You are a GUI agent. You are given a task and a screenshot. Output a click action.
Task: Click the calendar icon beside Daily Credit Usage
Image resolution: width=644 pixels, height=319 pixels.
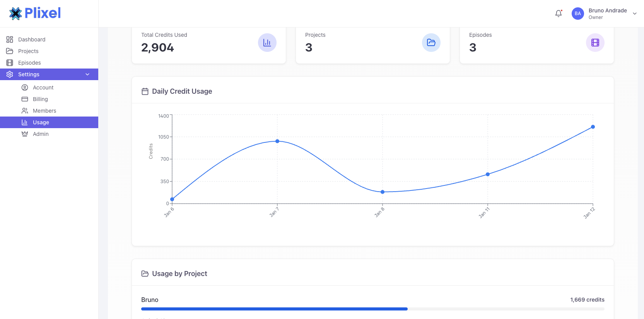click(145, 91)
